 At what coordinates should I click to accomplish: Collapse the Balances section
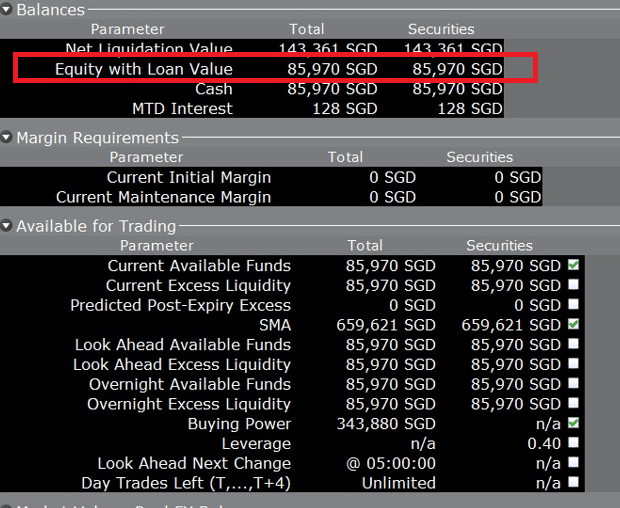(7, 10)
